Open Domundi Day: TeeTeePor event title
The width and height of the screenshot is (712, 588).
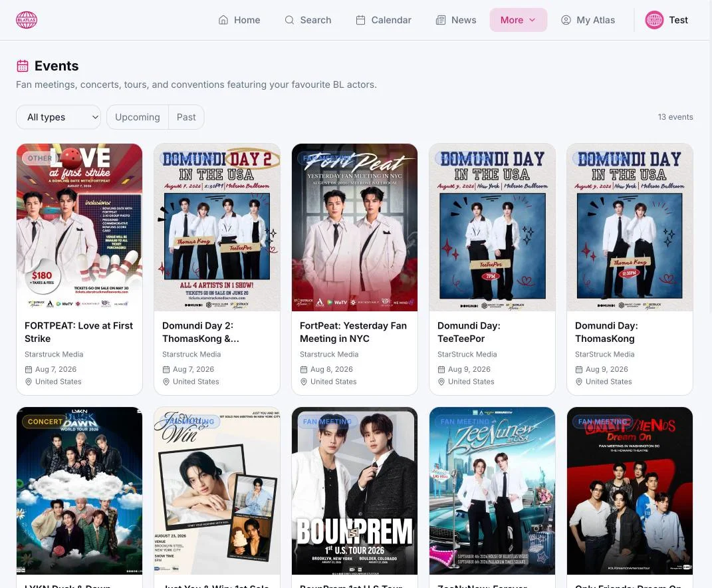point(469,332)
